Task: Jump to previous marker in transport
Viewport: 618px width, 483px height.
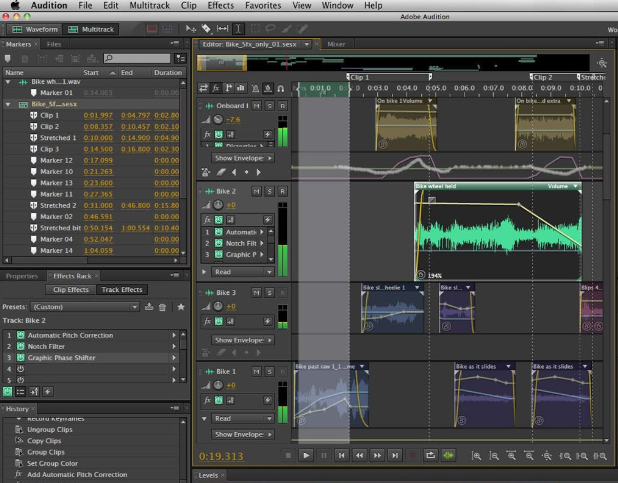Action: click(342, 455)
